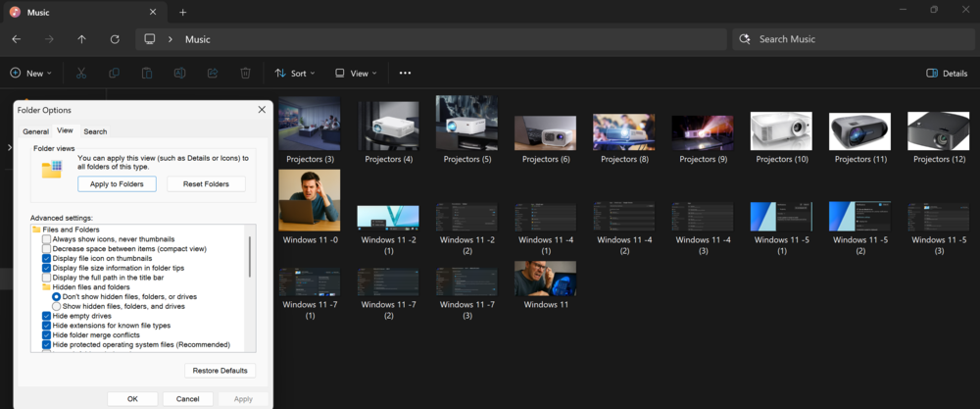
Task: Click the search icon in Search Music
Action: click(745, 39)
